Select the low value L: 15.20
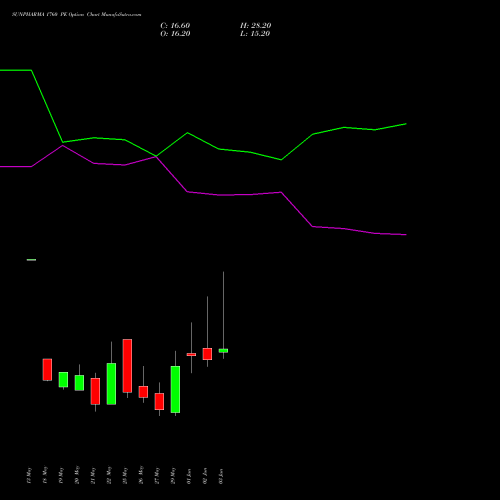Screen dimensions: 500x500 tap(255, 34)
